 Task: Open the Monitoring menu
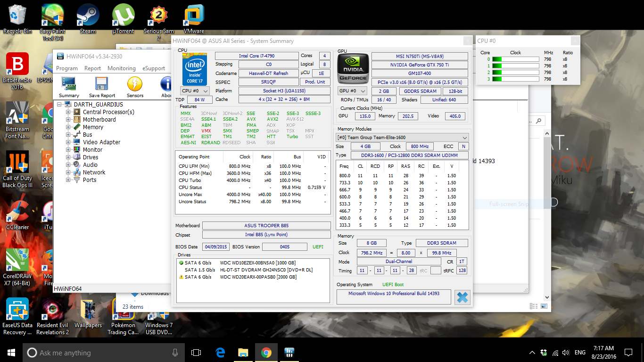[122, 68]
